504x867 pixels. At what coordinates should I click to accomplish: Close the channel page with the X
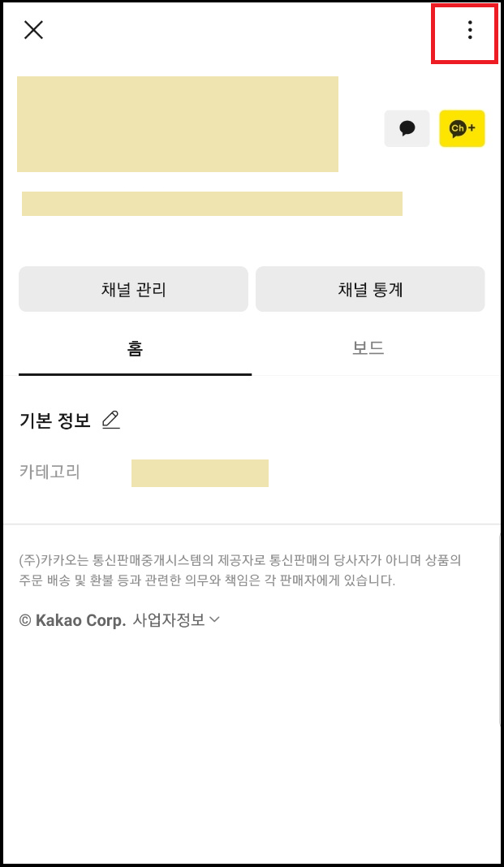click(33, 30)
